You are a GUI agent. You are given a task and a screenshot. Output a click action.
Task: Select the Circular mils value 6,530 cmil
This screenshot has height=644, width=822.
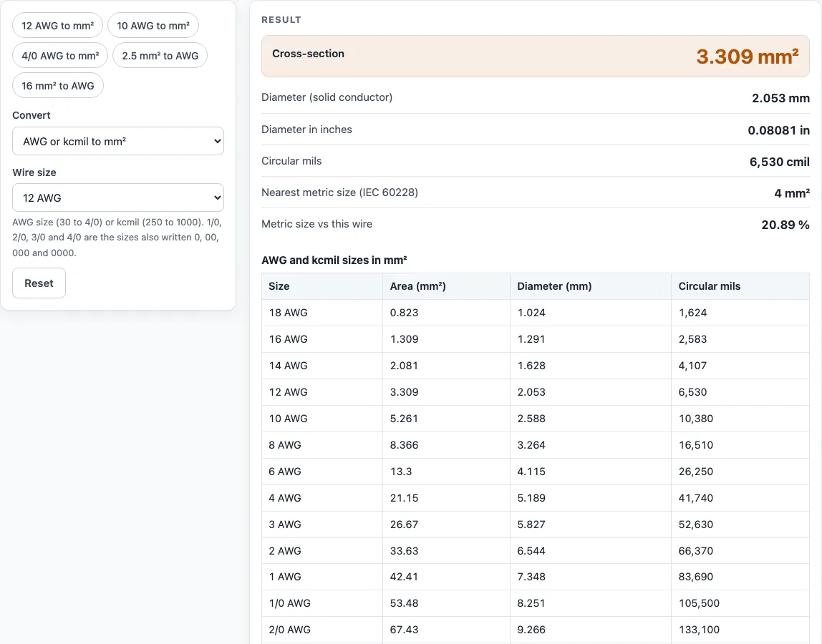(780, 162)
